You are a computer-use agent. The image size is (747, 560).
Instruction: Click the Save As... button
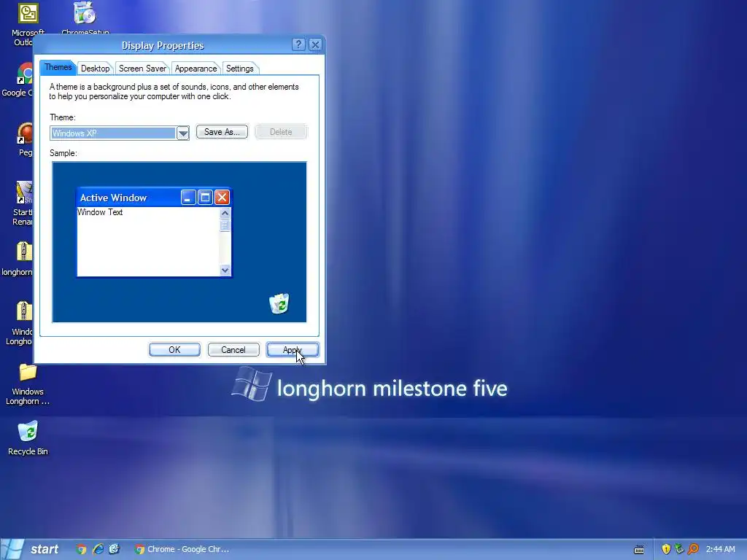click(x=222, y=132)
